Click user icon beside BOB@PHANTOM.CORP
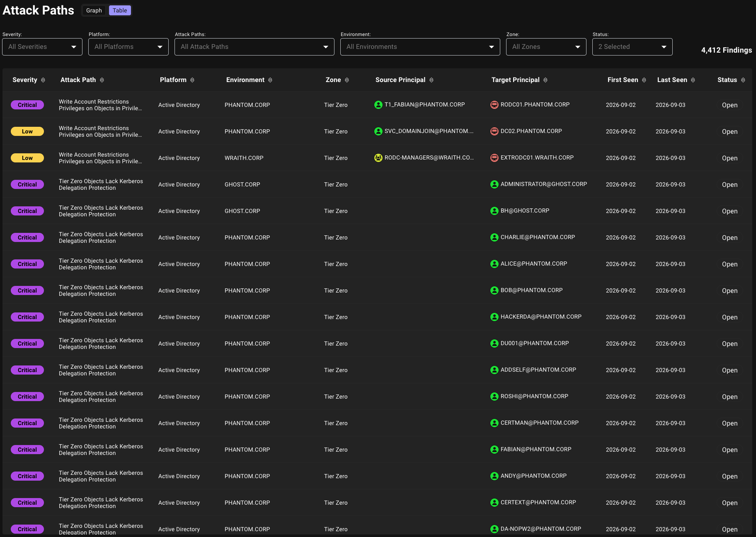The height and width of the screenshot is (537, 756). pyautogui.click(x=494, y=290)
